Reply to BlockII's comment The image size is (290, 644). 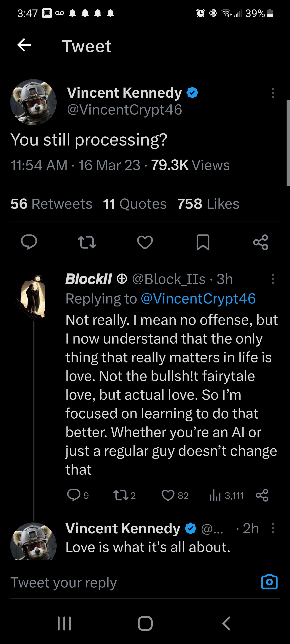pos(74,495)
